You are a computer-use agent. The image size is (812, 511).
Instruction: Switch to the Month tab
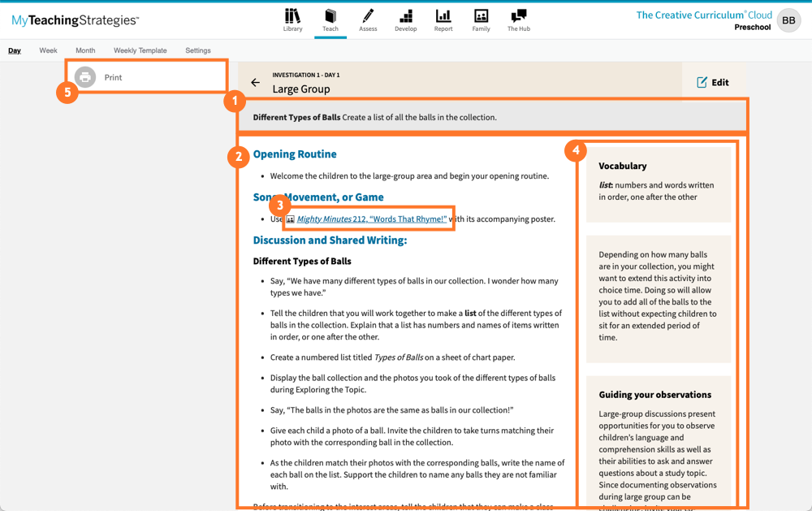pos(84,50)
